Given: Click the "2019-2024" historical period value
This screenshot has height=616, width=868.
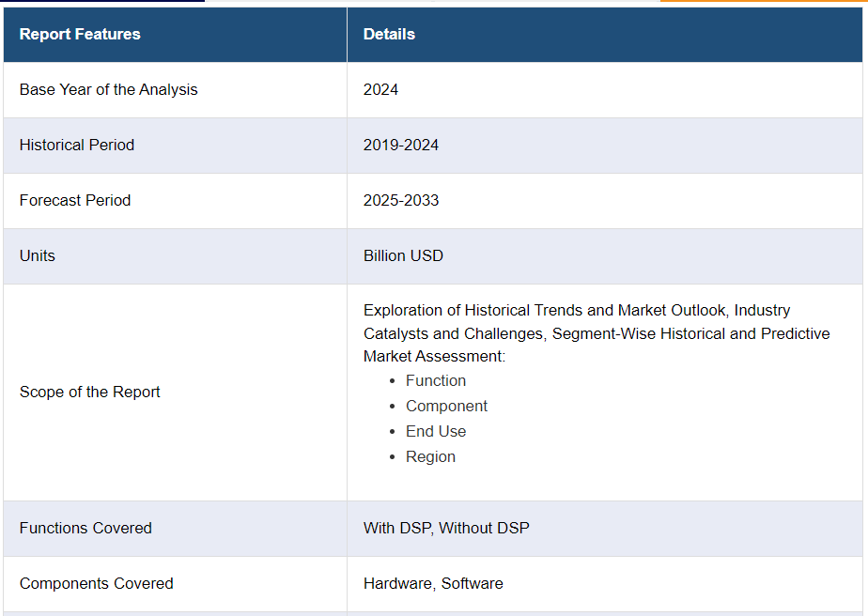Looking at the screenshot, I should click(x=401, y=145).
